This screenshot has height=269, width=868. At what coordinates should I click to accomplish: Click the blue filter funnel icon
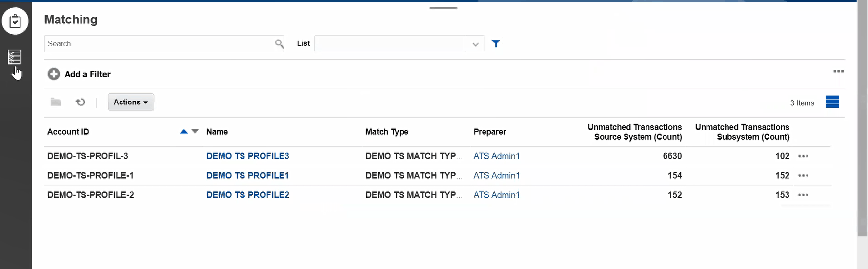496,44
